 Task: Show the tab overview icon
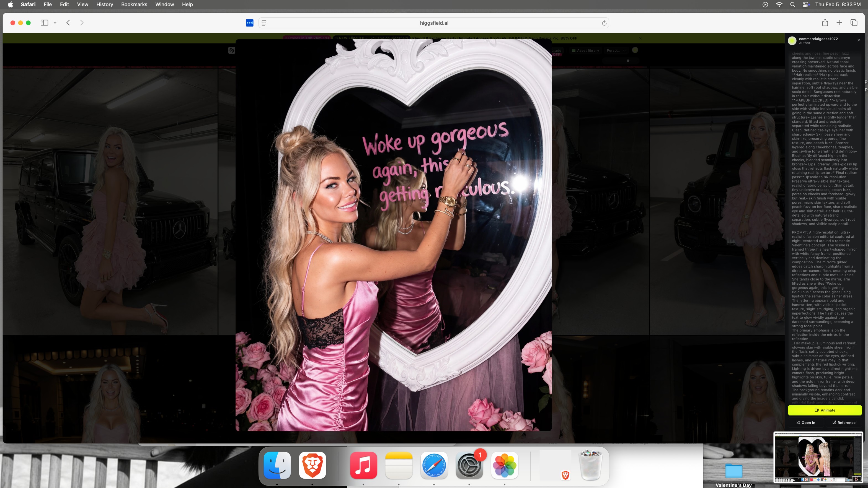854,23
